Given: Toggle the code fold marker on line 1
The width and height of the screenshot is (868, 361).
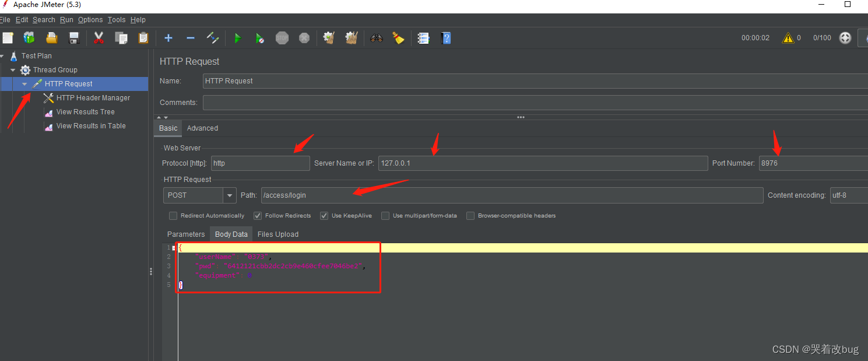Looking at the screenshot, I should [174, 248].
